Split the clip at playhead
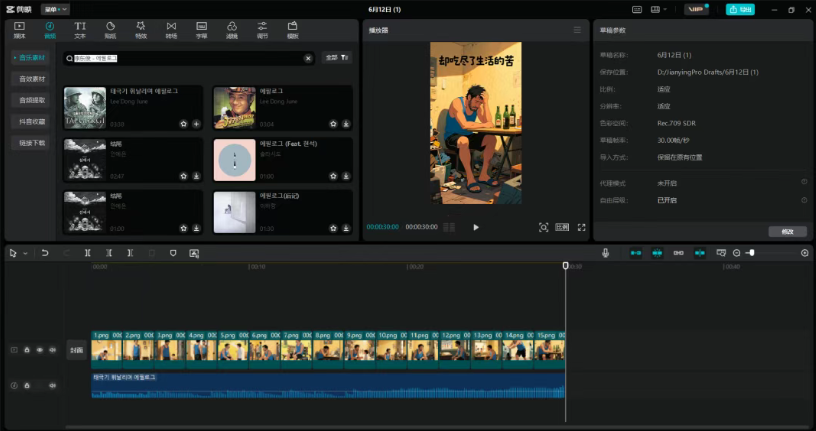The image size is (816, 431). [x=88, y=253]
